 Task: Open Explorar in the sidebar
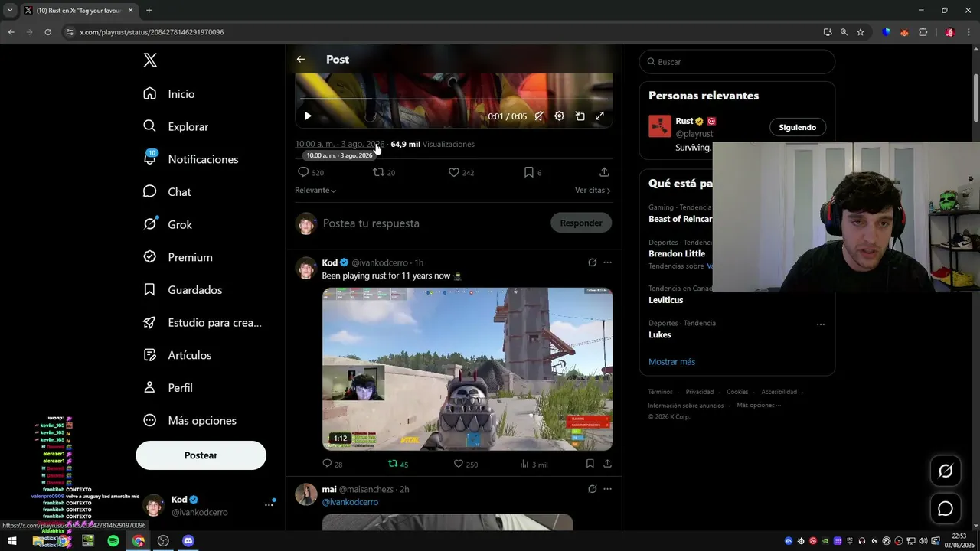tap(175, 126)
